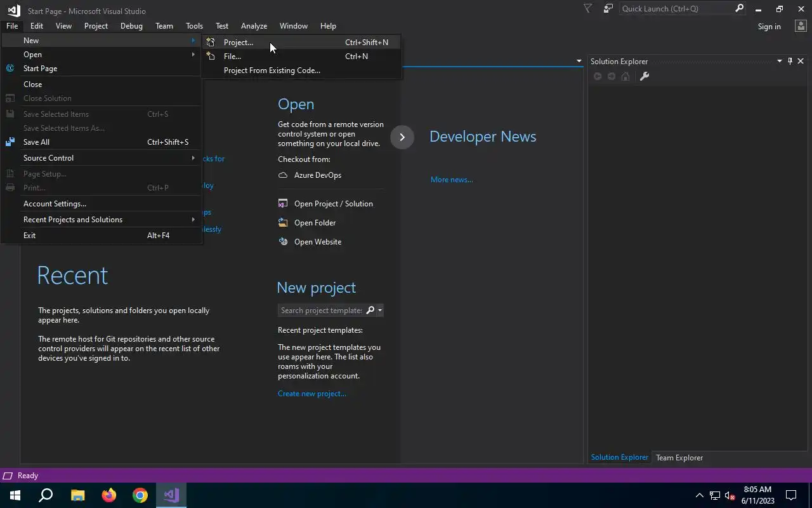This screenshot has width=812, height=508.
Task: Open Solution Explorer window position dropdown
Action: 780,61
